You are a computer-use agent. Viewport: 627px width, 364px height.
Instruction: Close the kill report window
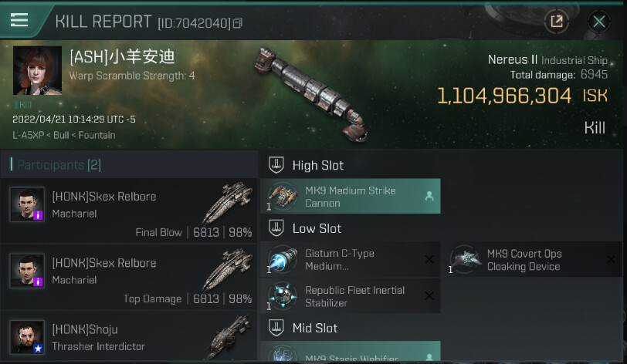pyautogui.click(x=598, y=21)
